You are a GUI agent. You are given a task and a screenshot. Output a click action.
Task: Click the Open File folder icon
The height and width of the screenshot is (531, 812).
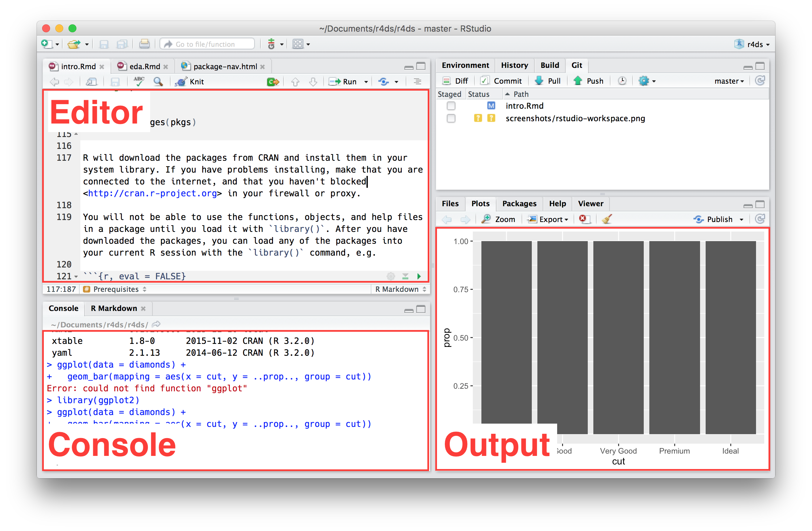[x=74, y=44]
